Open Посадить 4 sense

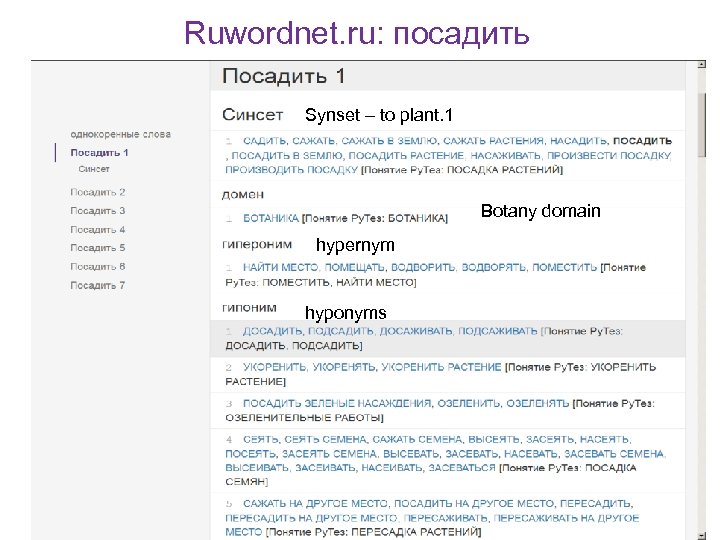click(x=97, y=229)
